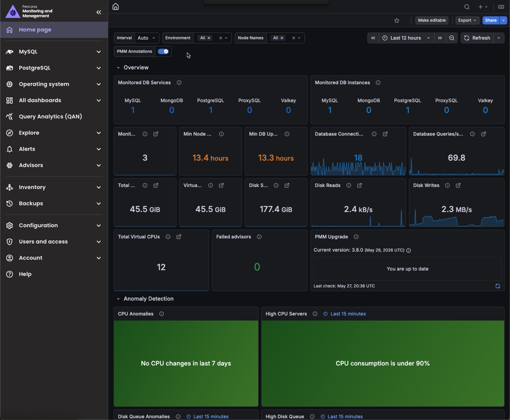Open the plus add-new menu
The image size is (510, 420).
click(x=482, y=7)
